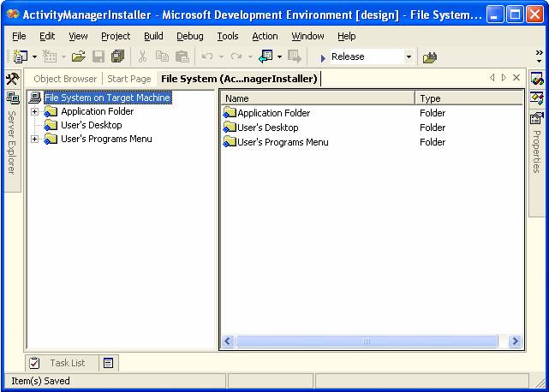Sort by the Type column header
Screen dimensions: 549x392
point(468,98)
